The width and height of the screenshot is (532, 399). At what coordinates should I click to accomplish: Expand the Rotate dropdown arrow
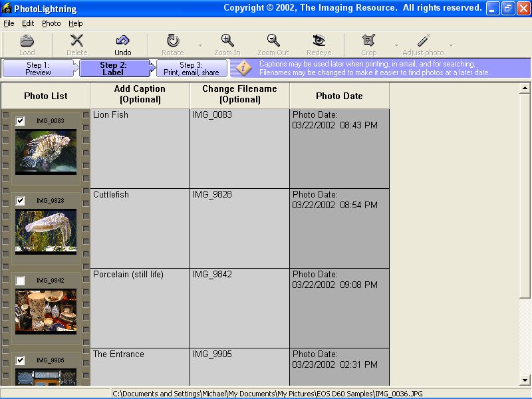pyautogui.click(x=200, y=46)
